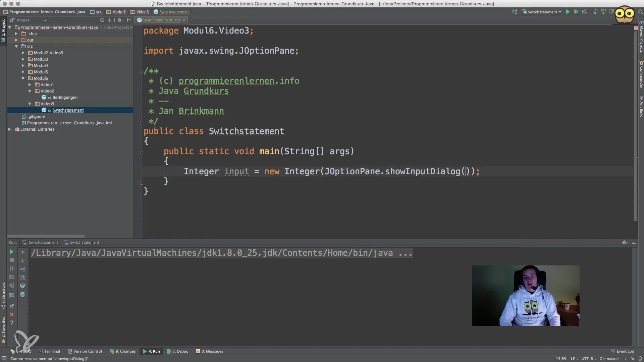Click the LF line separator selector
The width and height of the screenshot is (644, 362).
pos(575,359)
